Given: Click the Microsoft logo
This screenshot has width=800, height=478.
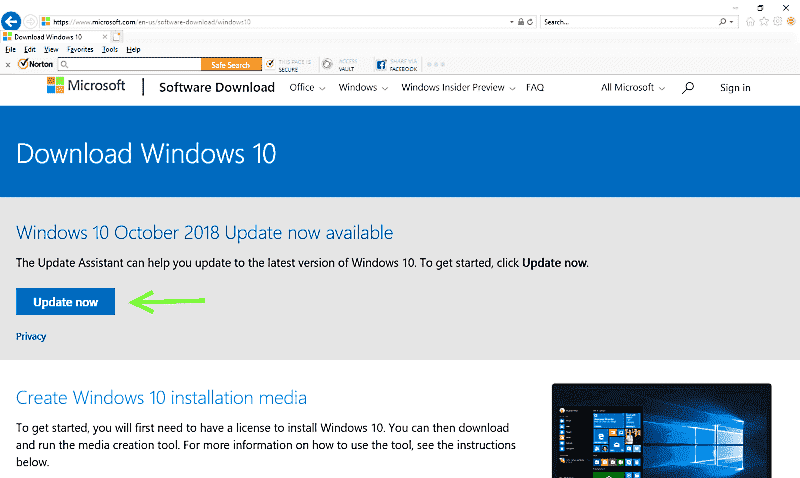Looking at the screenshot, I should pos(86,85).
